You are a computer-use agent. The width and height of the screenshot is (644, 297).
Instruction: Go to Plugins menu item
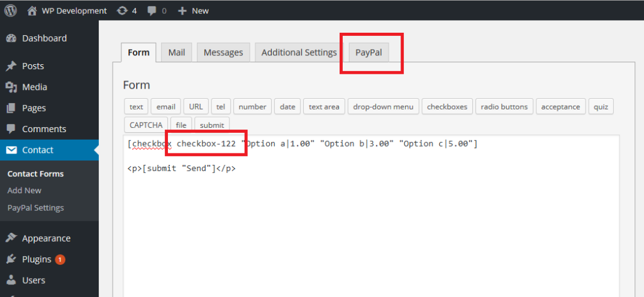[49, 259]
